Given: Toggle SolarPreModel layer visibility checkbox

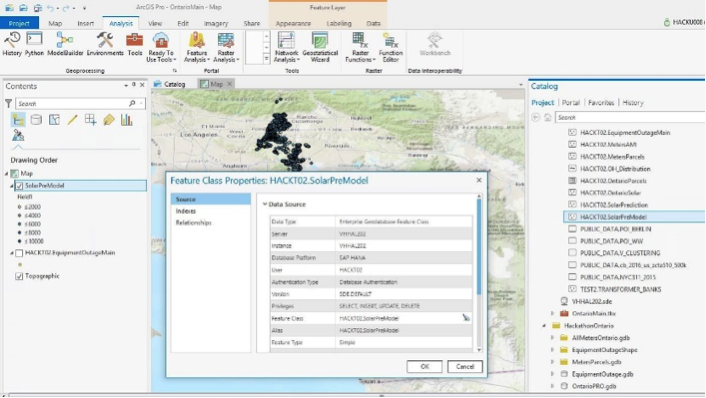Looking at the screenshot, I should click(x=19, y=185).
